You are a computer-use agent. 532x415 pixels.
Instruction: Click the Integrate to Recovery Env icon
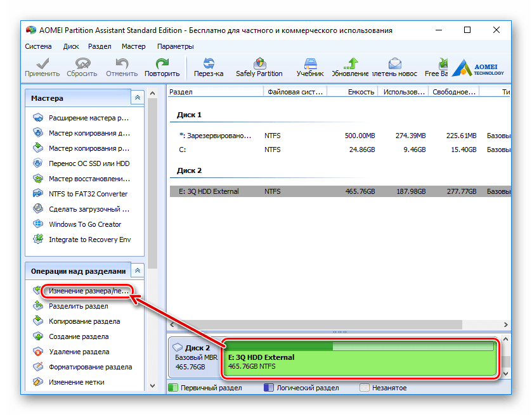click(x=38, y=239)
